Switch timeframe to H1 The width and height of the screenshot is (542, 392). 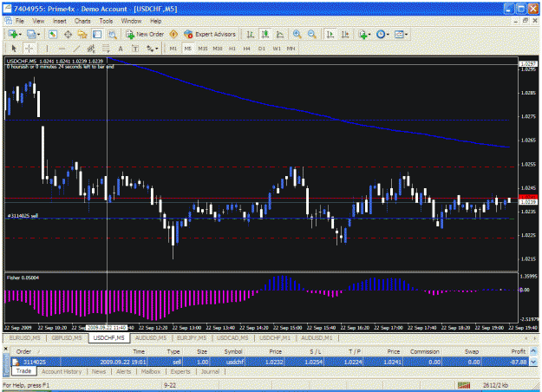click(x=232, y=49)
